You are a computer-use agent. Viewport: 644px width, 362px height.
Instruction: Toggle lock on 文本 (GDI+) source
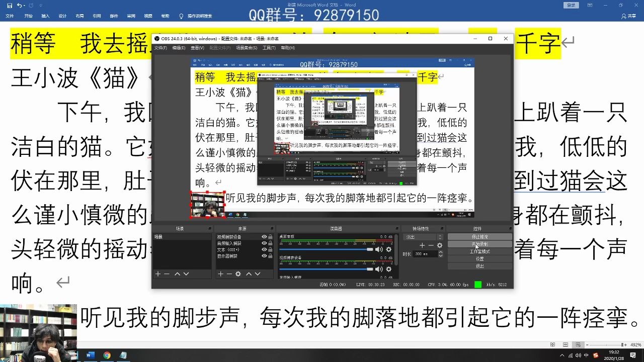point(270,249)
